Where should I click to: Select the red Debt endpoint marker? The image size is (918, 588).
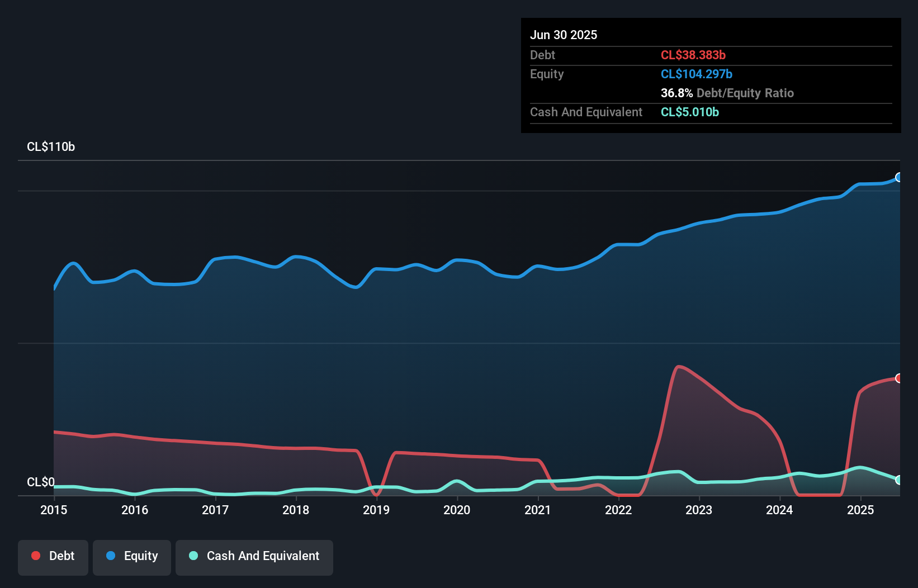898,378
